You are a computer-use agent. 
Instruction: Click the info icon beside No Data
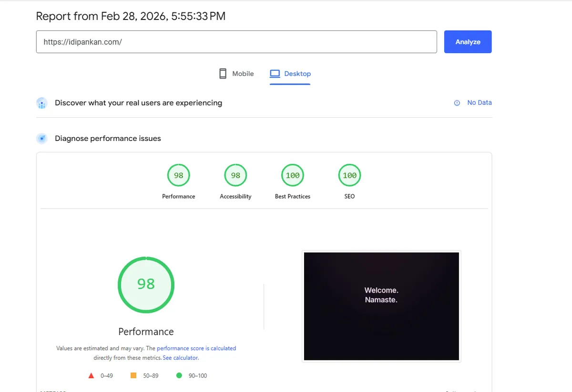pos(457,103)
